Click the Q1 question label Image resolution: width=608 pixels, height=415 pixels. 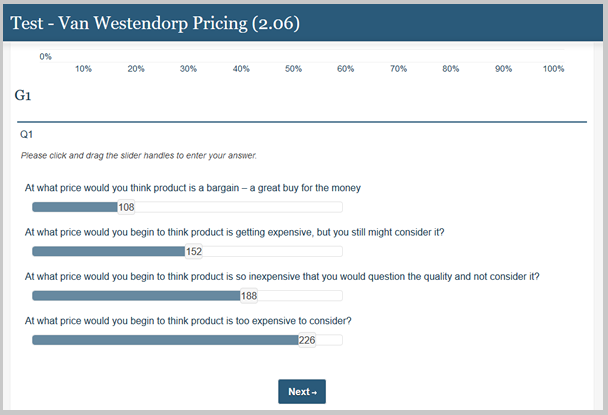(26, 134)
